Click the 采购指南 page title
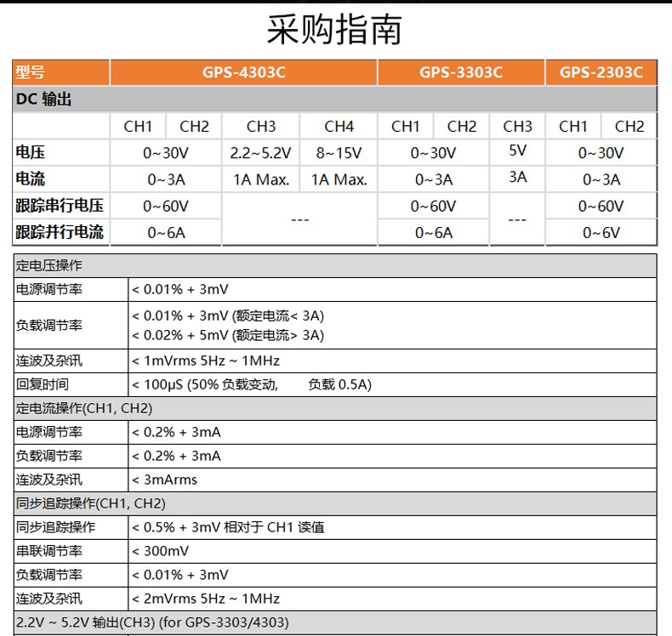The height and width of the screenshot is (636, 672). point(334,30)
